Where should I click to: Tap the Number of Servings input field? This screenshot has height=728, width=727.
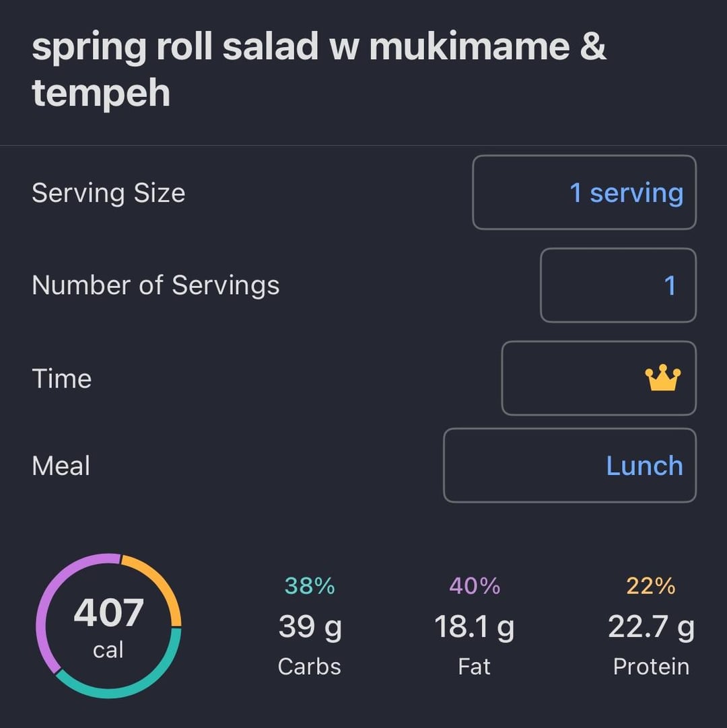coord(618,285)
